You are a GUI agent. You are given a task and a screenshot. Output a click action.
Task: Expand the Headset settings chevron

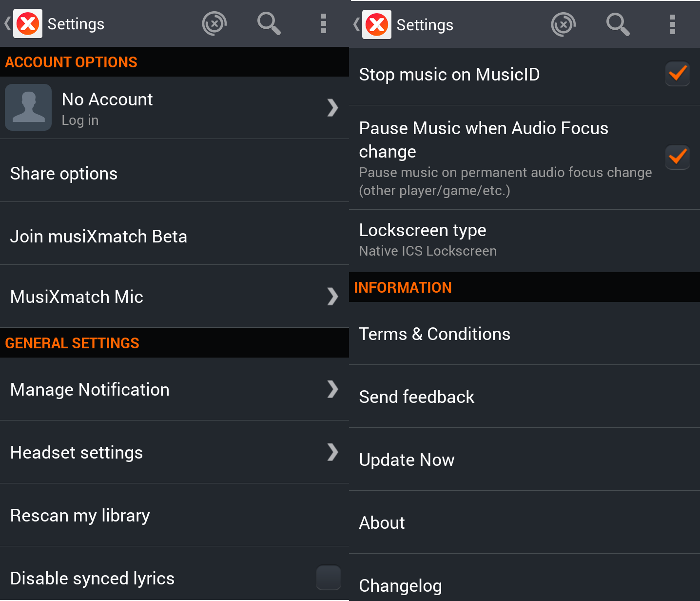coord(332,452)
